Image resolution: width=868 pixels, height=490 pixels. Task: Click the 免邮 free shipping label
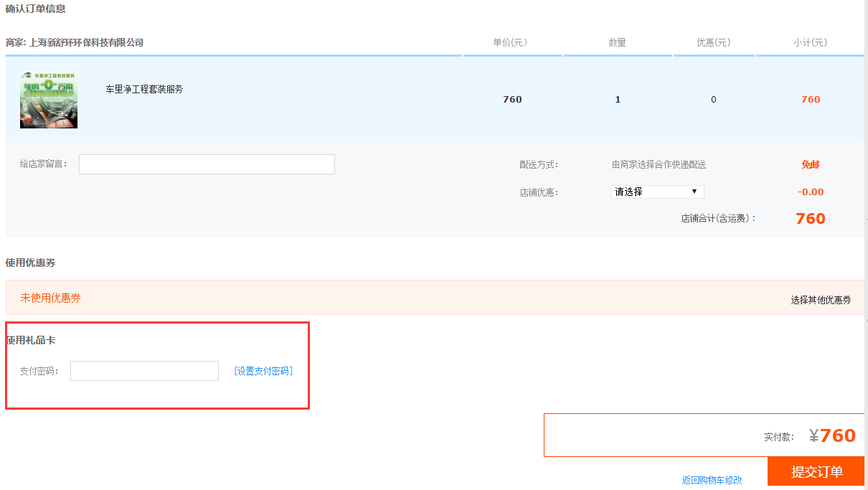click(x=810, y=164)
